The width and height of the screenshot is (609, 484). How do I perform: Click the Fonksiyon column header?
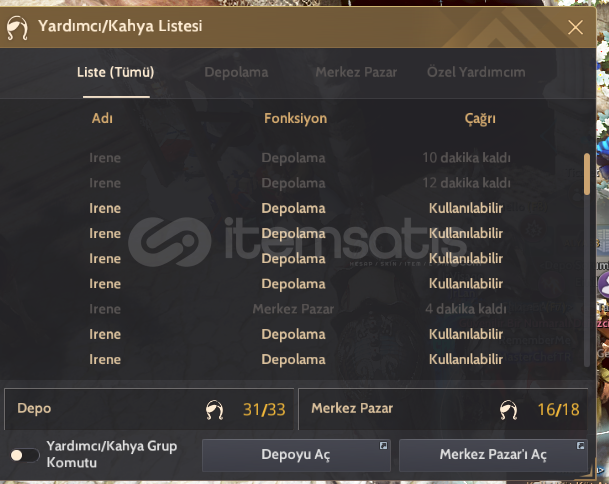[x=296, y=118]
